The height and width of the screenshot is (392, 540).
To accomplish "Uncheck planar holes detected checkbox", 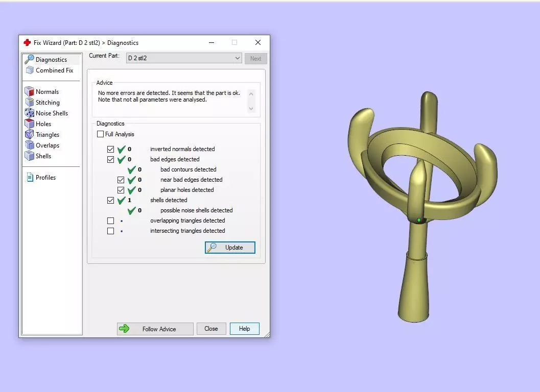I will pyautogui.click(x=121, y=190).
